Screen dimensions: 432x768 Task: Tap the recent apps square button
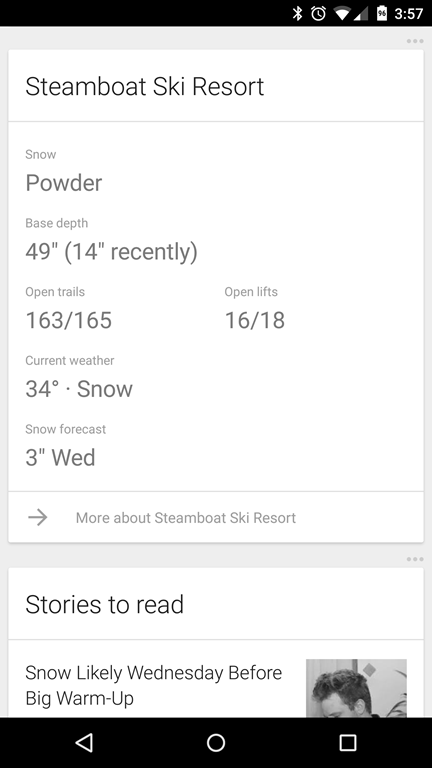click(x=347, y=743)
